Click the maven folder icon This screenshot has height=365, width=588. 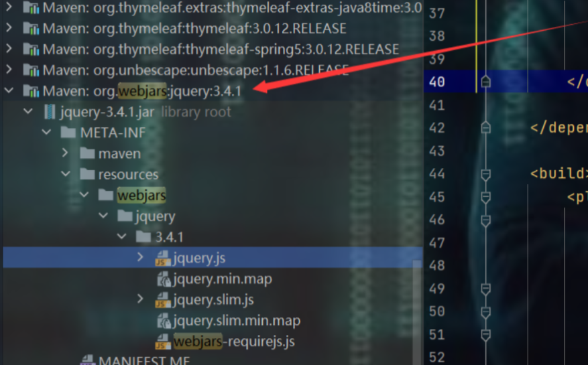click(87, 153)
